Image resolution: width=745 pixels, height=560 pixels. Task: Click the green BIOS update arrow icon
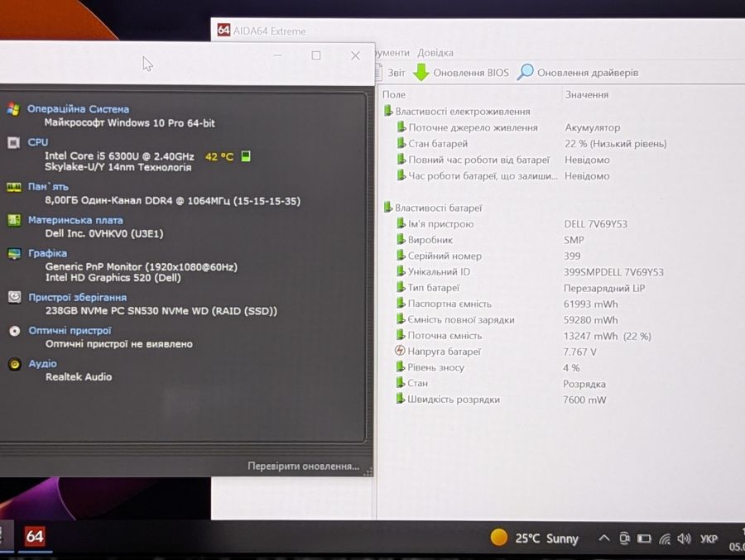click(x=421, y=72)
